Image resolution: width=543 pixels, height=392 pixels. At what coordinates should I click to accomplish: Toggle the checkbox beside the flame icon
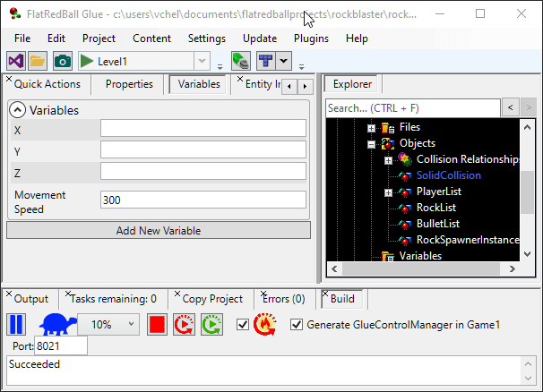242,324
